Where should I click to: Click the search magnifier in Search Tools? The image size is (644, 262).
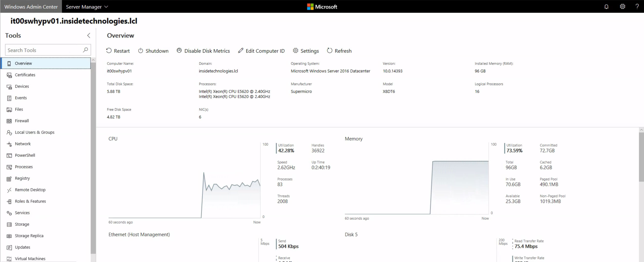click(85, 50)
